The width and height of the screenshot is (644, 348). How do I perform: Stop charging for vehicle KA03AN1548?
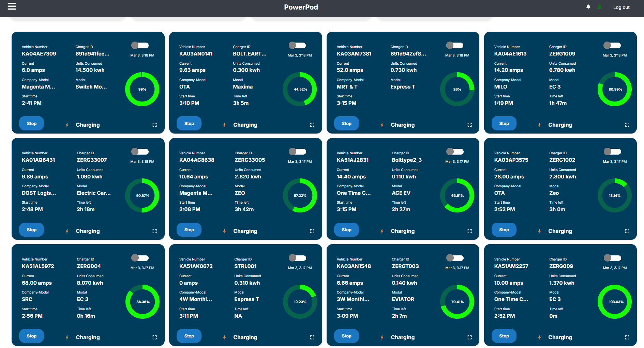pos(346,336)
